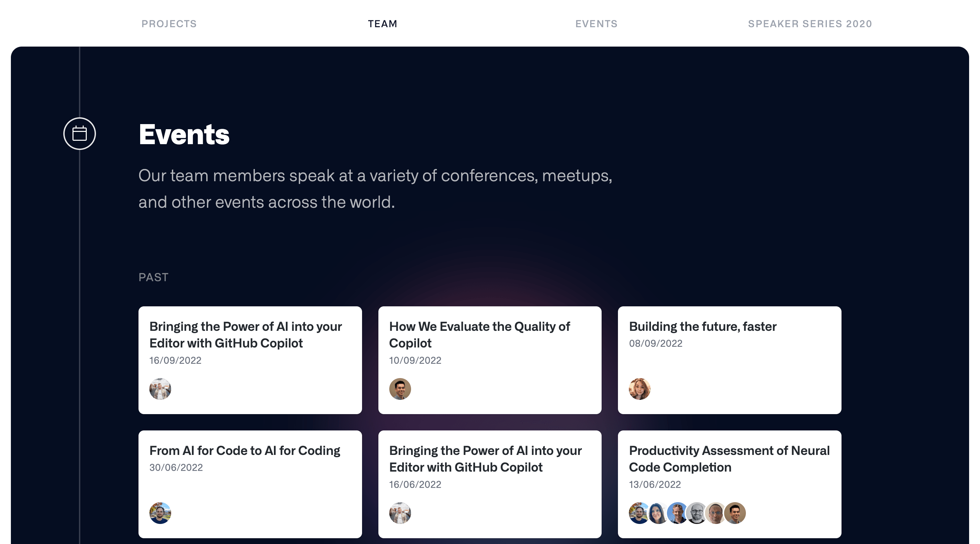The width and height of the screenshot is (980, 544).
Task: Switch to the PROJECTS tab
Action: coord(169,23)
